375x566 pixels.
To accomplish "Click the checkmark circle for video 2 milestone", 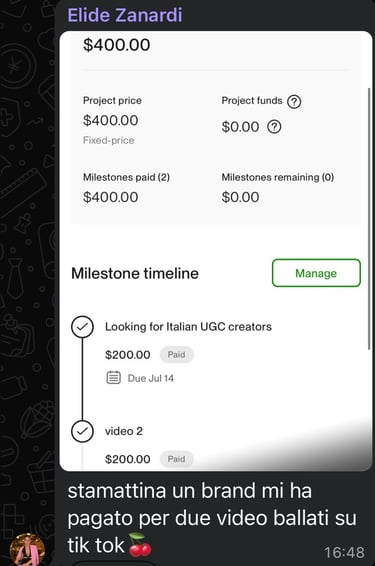I will (82, 431).
